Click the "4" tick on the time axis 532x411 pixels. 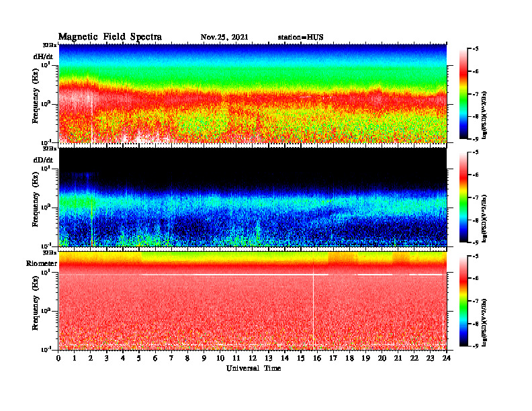click(123, 359)
